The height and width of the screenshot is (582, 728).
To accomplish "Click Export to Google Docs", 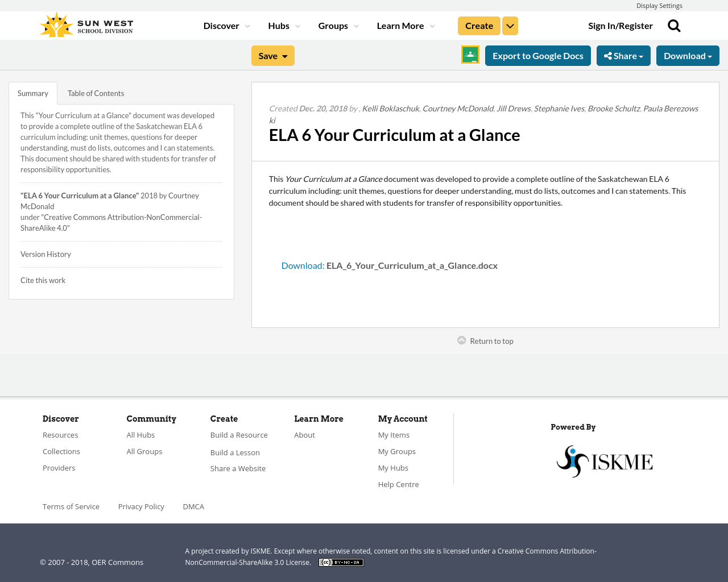I will point(537,55).
